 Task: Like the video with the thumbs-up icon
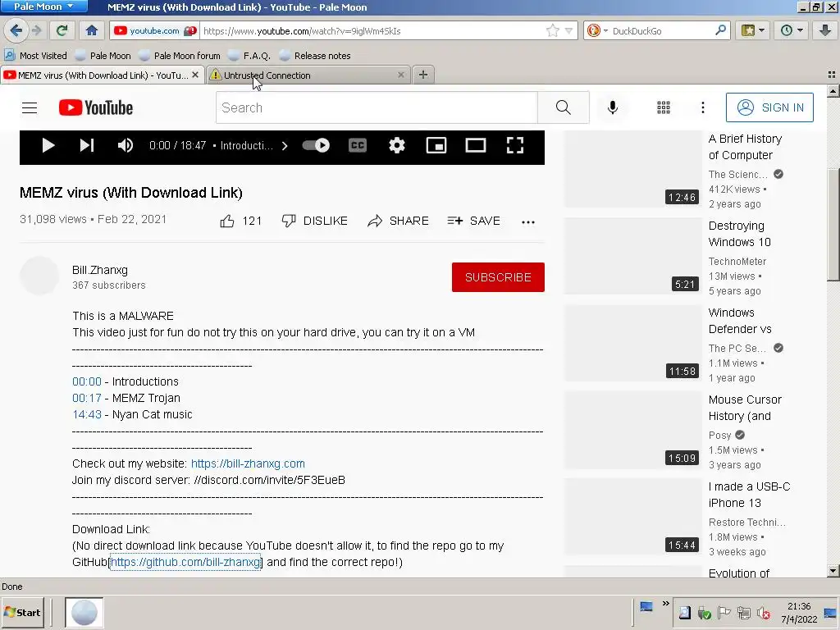pos(227,221)
